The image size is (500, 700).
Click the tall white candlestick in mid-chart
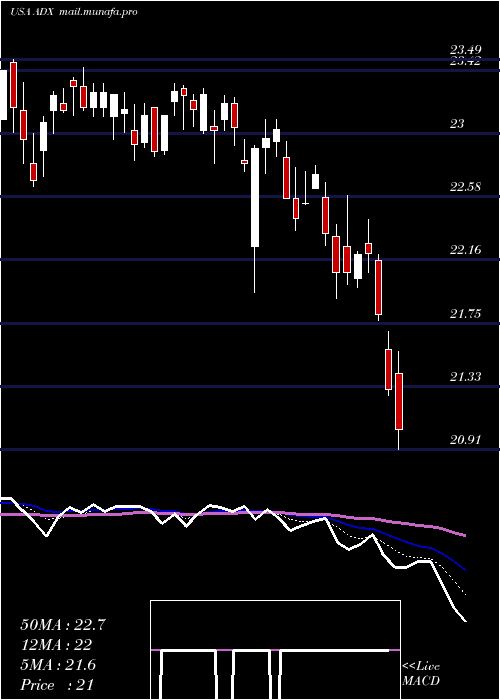coord(255,197)
